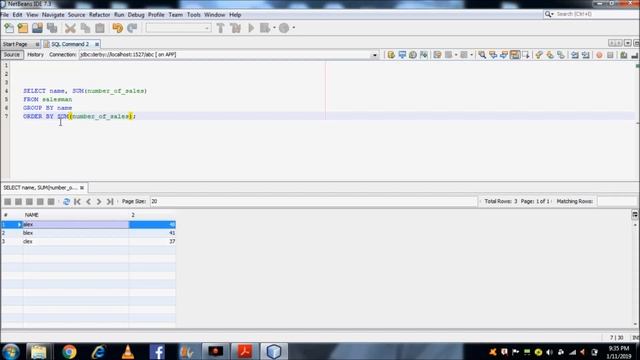Click the New Project toolbar icon
Image resolution: width=640 pixels, height=360 pixels.
23,28
